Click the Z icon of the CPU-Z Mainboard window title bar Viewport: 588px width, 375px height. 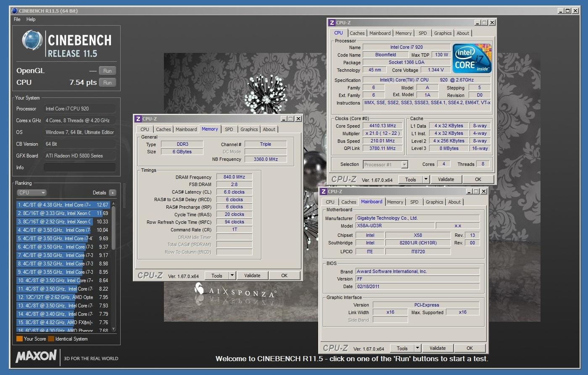(324, 191)
